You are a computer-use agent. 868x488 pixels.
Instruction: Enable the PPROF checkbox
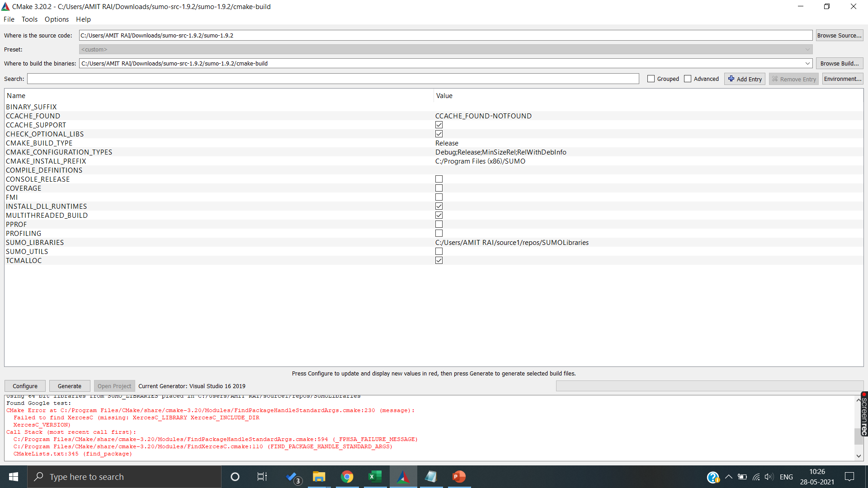tap(439, 225)
